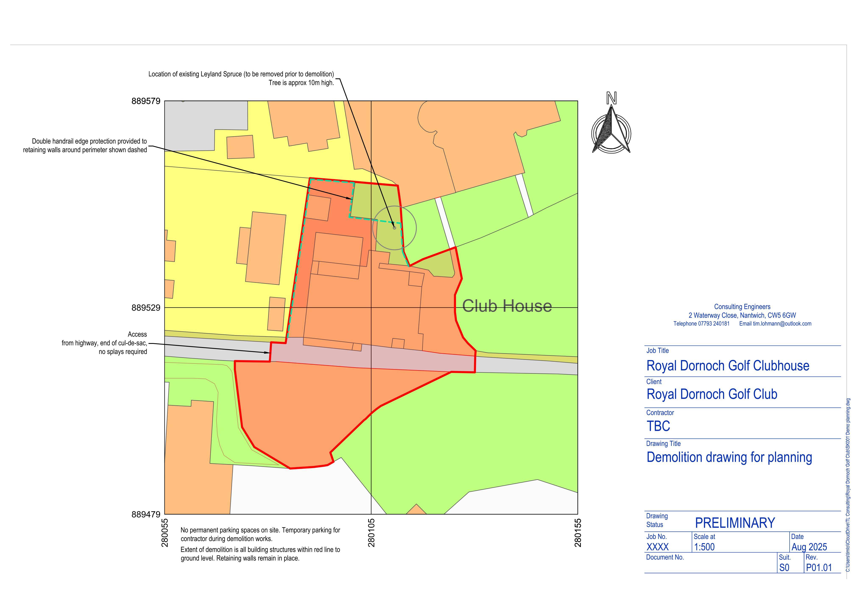
Task: Click the easting label '280155'
Action: (x=578, y=533)
